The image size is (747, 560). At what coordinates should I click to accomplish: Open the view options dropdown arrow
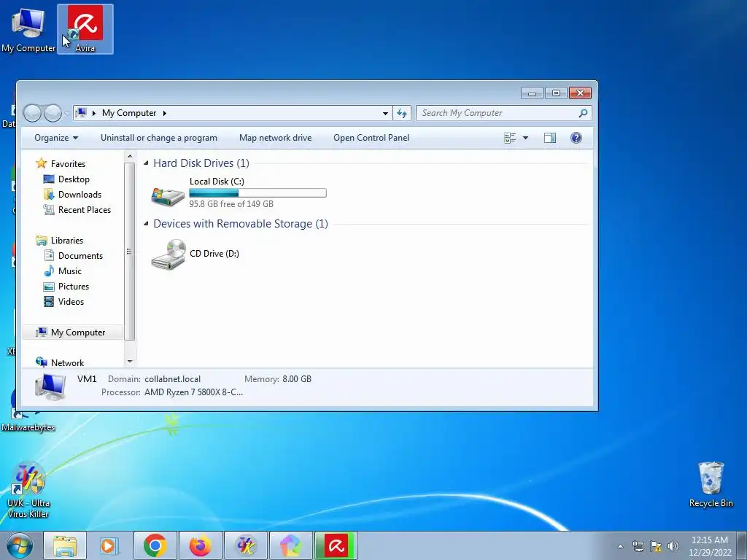[525, 138]
